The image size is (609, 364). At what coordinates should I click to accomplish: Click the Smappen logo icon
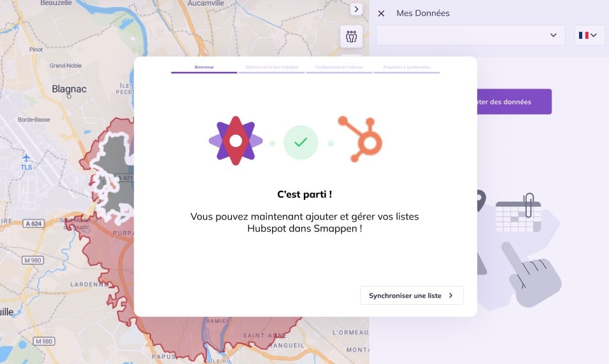pos(236,141)
